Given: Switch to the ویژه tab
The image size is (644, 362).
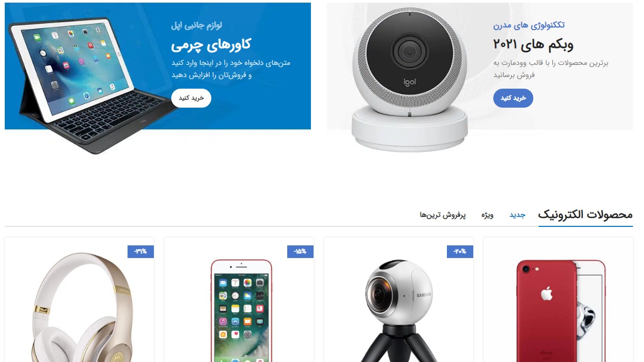Looking at the screenshot, I should pyautogui.click(x=487, y=215).
